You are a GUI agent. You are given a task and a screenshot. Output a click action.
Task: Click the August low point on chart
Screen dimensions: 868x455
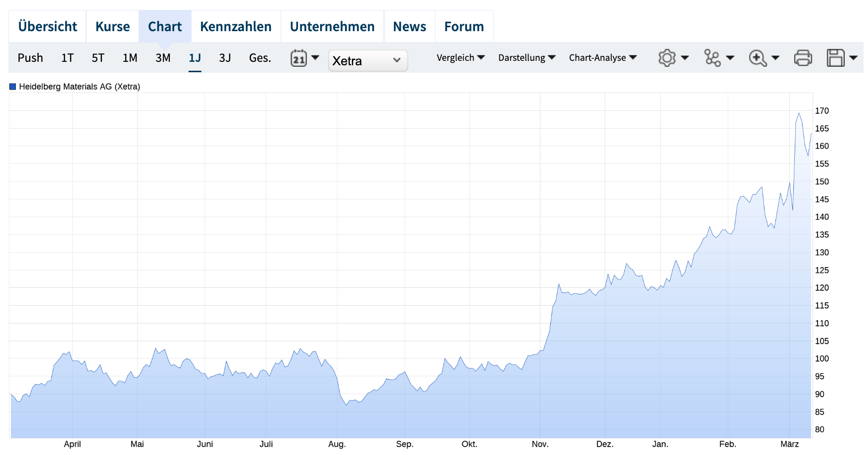pyautogui.click(x=347, y=405)
